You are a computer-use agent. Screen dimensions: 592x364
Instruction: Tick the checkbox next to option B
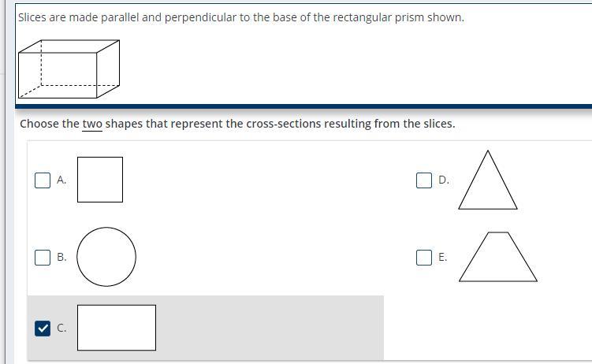tap(43, 258)
